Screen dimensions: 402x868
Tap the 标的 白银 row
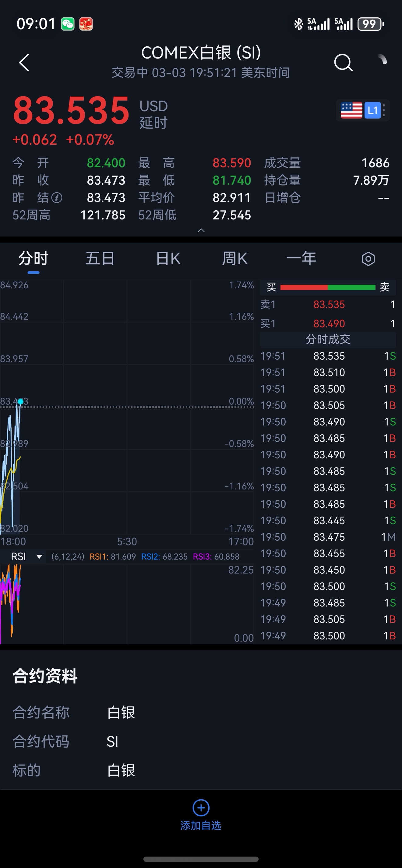point(201,770)
